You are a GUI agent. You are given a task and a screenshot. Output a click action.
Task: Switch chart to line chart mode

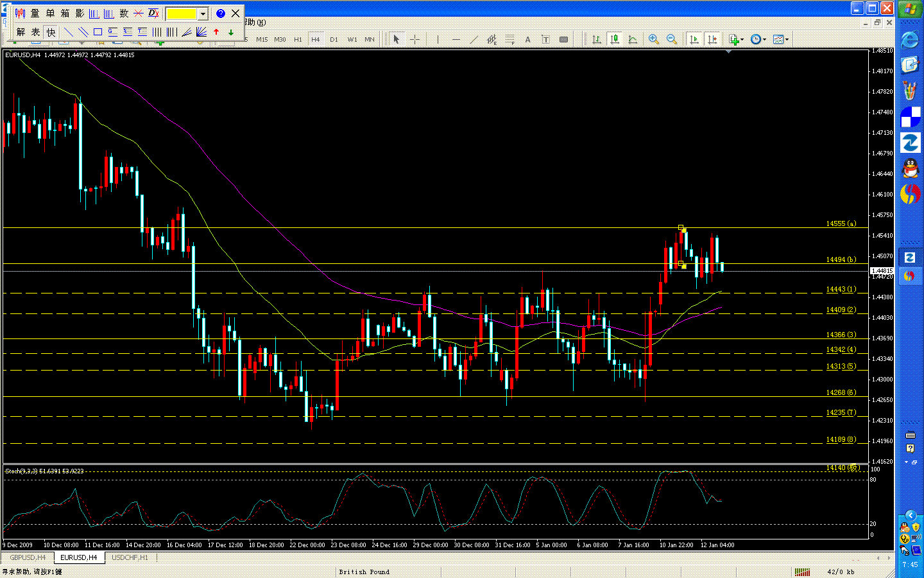coord(633,40)
